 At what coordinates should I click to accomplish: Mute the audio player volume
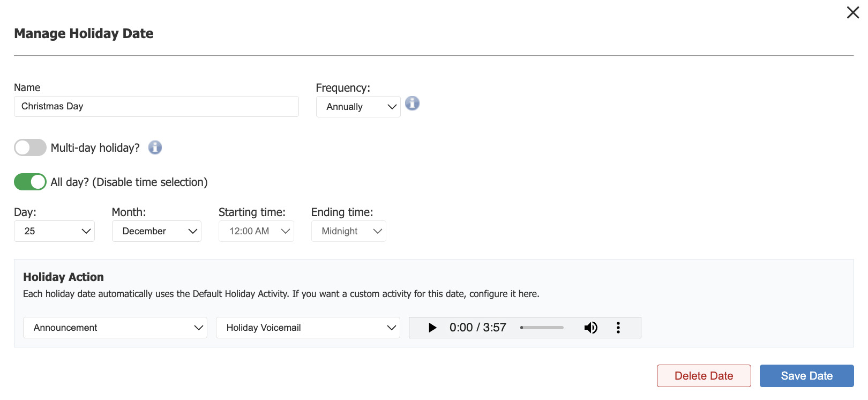(590, 328)
